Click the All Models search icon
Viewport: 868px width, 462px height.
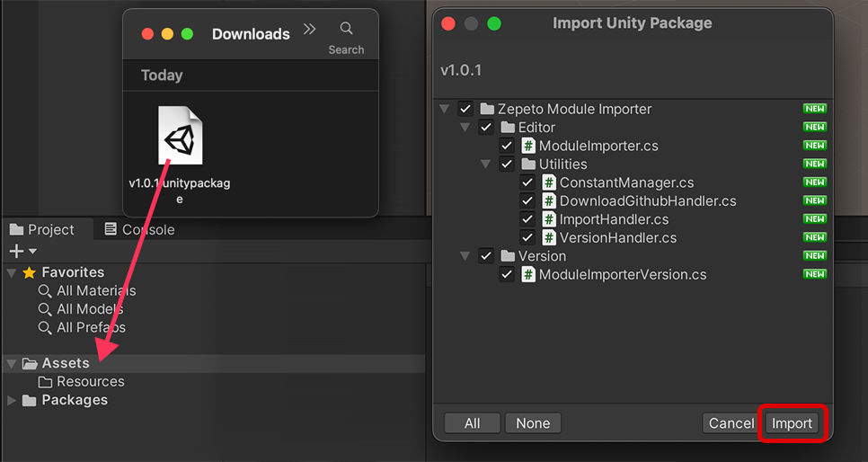(45, 309)
